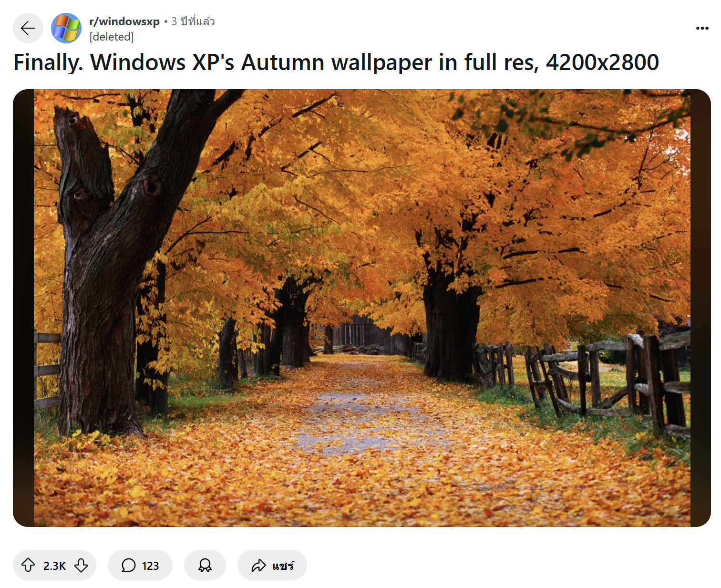
Task: Give an award using the ribbon icon
Action: 205,565
